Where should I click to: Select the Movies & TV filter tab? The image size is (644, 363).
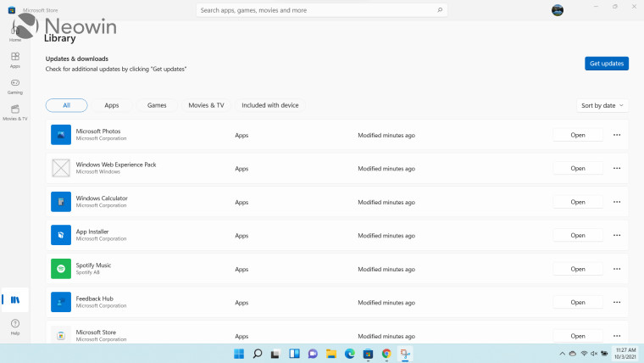[x=206, y=105]
